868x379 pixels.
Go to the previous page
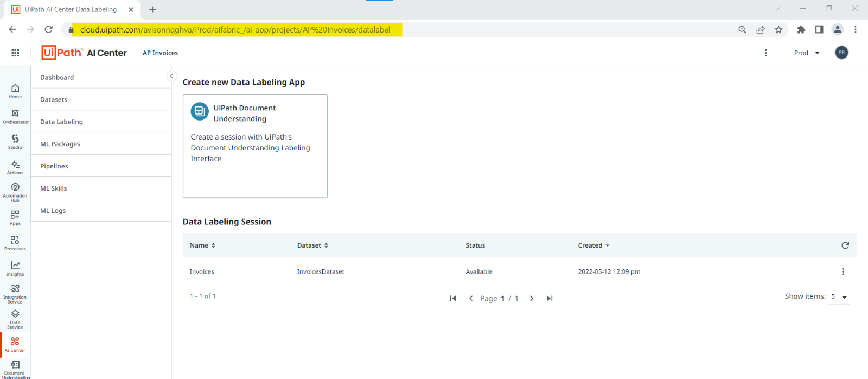(x=471, y=298)
